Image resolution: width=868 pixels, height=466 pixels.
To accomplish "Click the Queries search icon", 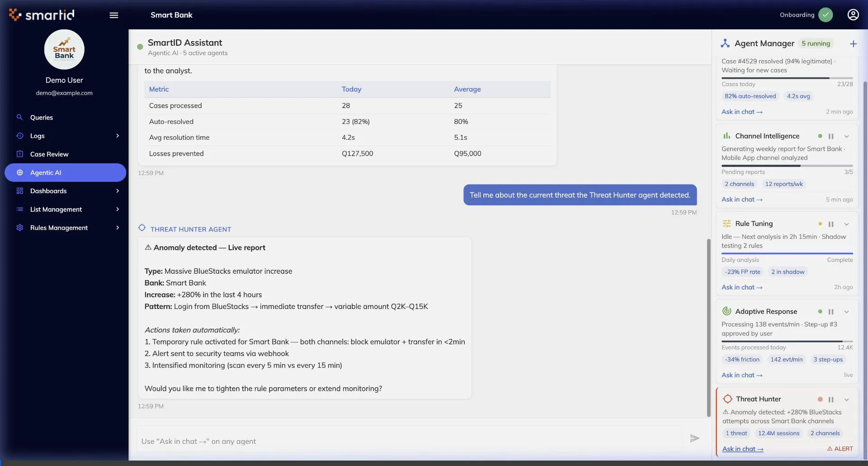I will [19, 117].
